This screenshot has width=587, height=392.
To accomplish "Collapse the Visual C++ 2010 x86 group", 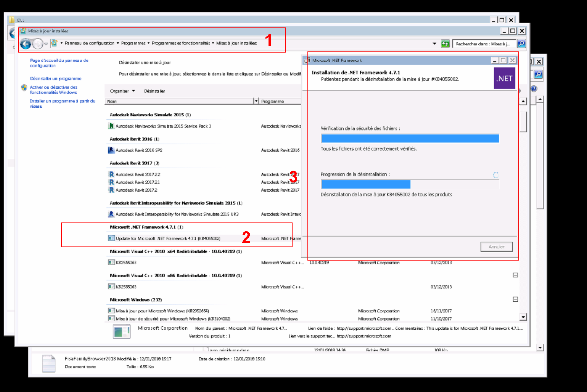I will tap(515, 275).
